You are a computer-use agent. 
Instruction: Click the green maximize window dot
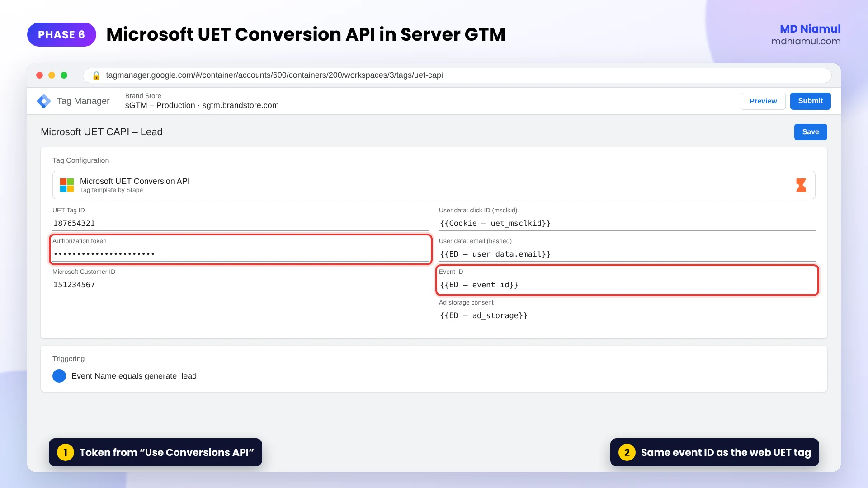click(x=64, y=75)
